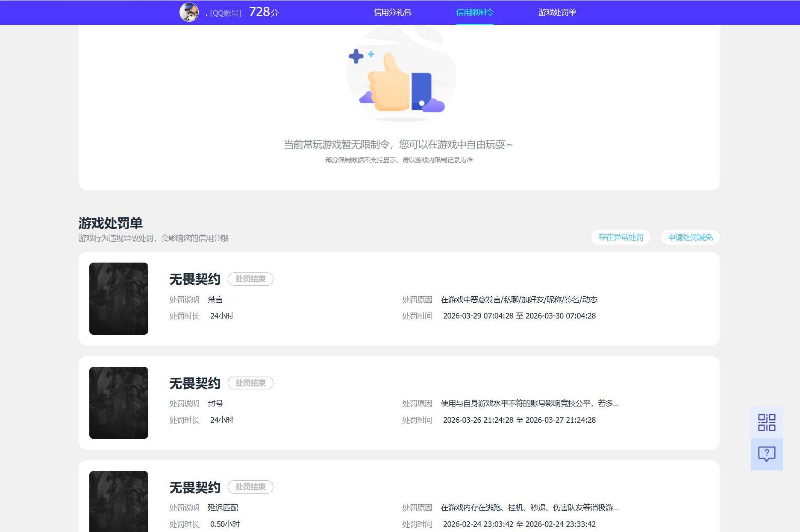Click the [QQ账号] account label
800x532 pixels.
point(225,13)
